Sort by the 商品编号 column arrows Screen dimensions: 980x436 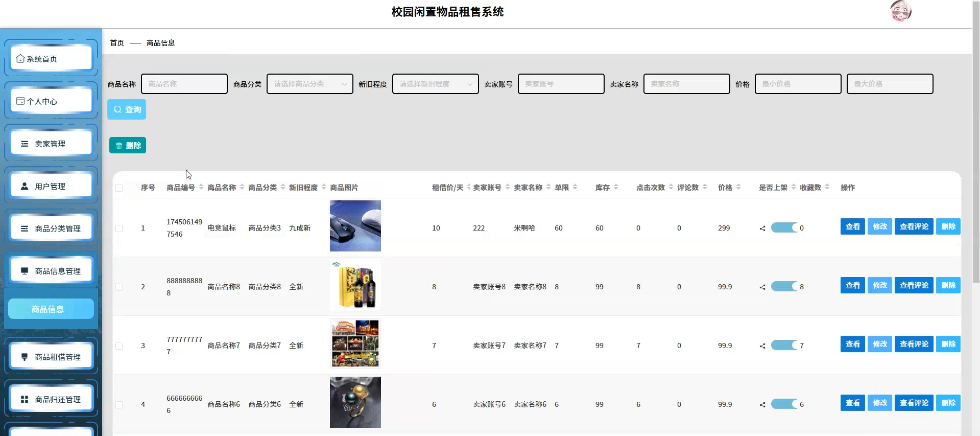(201, 187)
